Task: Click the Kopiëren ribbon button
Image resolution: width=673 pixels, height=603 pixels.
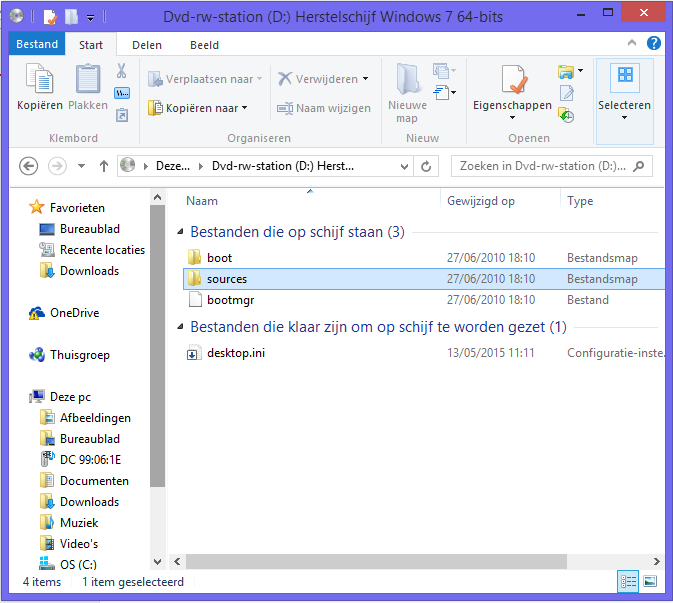Action: tap(39, 87)
